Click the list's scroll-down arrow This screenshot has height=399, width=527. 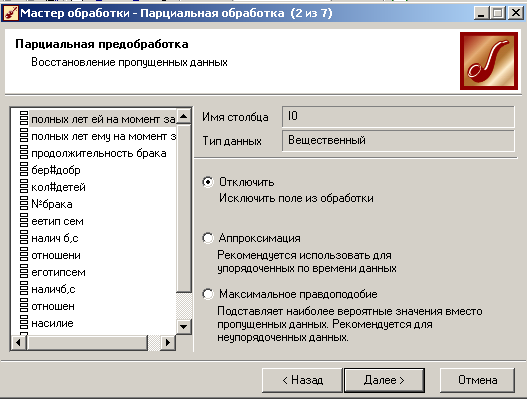(184, 326)
